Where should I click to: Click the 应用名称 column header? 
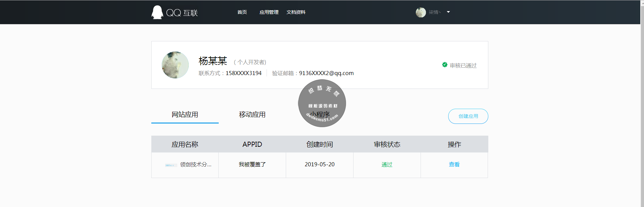pos(185,144)
